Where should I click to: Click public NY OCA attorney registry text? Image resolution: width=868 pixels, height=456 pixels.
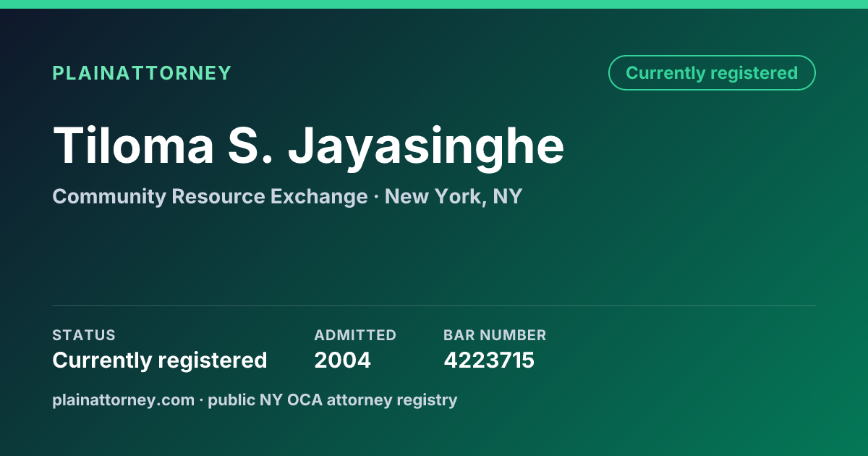point(333,400)
